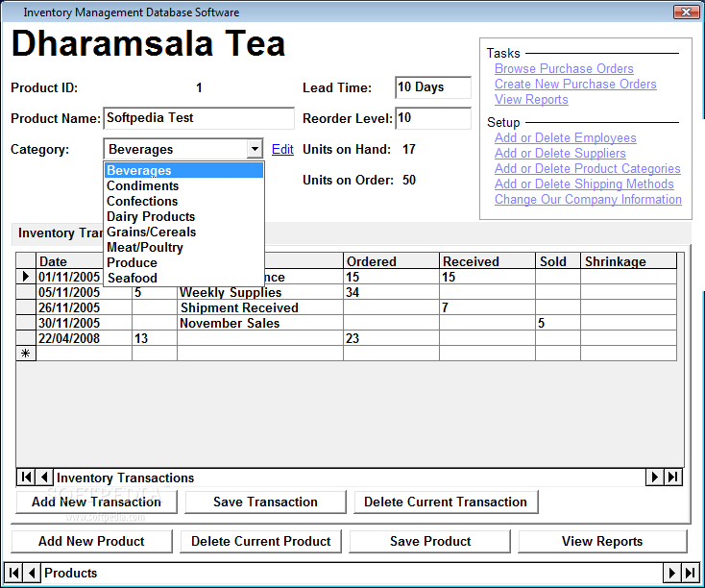Image resolution: width=705 pixels, height=588 pixels.
Task: Open Add or Delete Product Categories
Action: pos(587,168)
